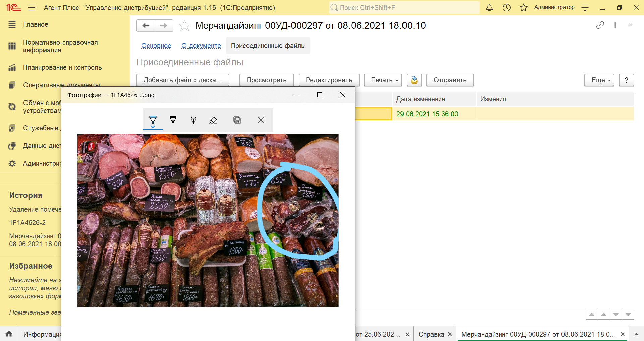Open the three-dots more options menu

pos(615,25)
